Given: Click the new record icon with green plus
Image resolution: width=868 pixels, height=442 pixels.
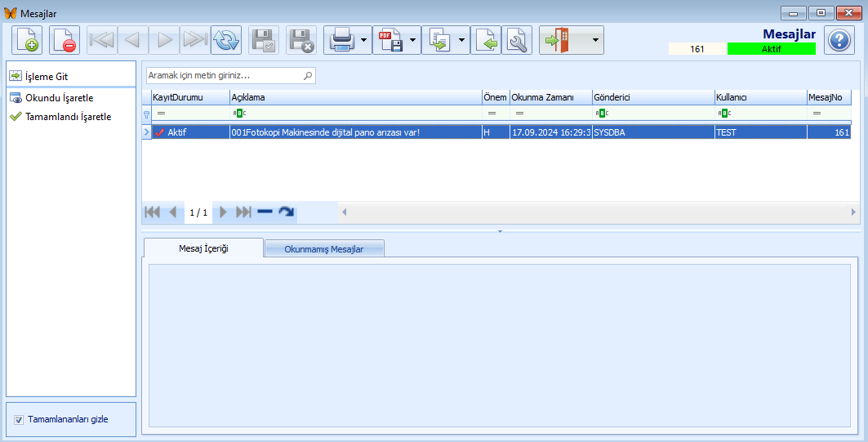Looking at the screenshot, I should point(27,40).
